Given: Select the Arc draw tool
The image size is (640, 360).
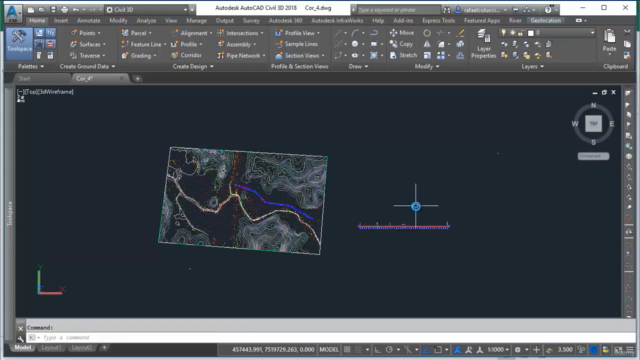Looking at the screenshot, I should [355, 33].
